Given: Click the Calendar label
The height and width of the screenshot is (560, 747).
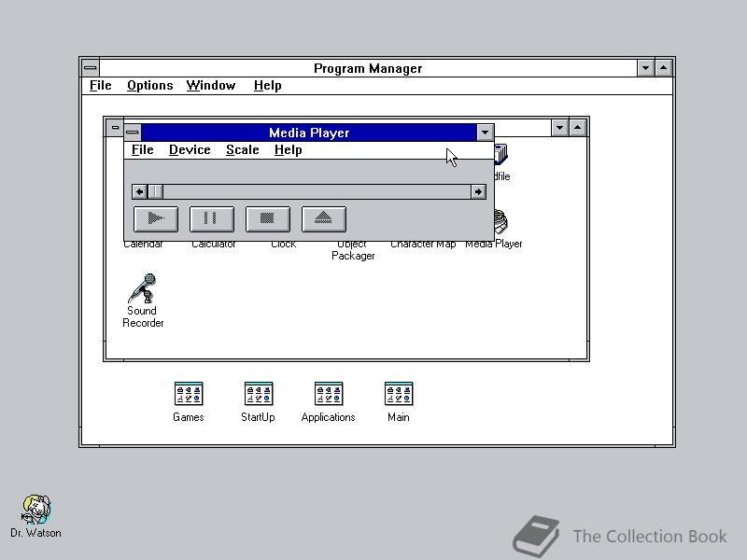Looking at the screenshot, I should [143, 245].
